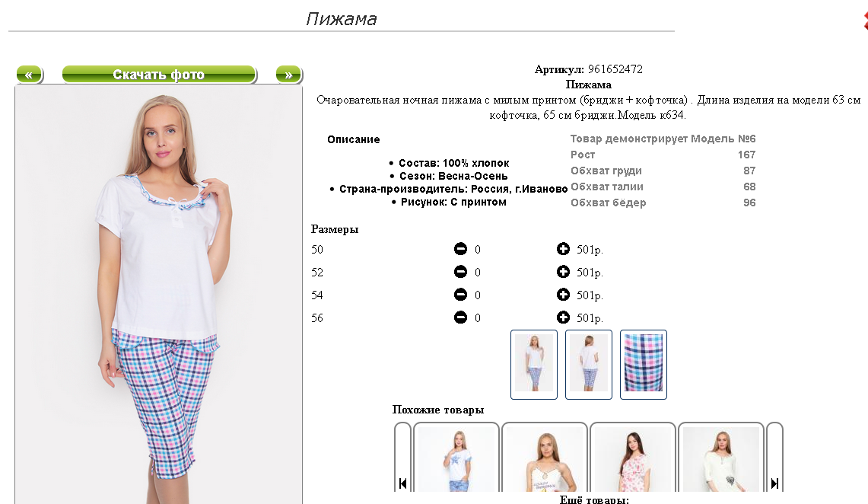Open similar product with pink floral top
Viewport: 868px width, 504px height.
click(633, 458)
